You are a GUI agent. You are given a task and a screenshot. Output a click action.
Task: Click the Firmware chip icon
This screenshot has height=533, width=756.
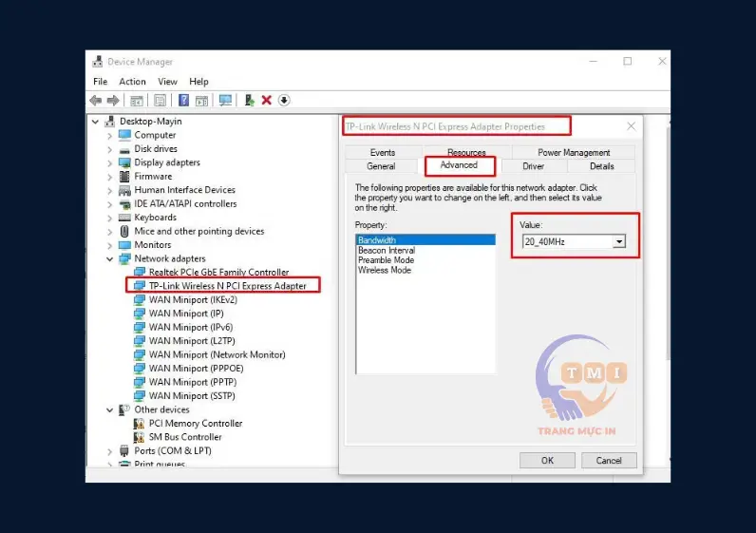[124, 176]
